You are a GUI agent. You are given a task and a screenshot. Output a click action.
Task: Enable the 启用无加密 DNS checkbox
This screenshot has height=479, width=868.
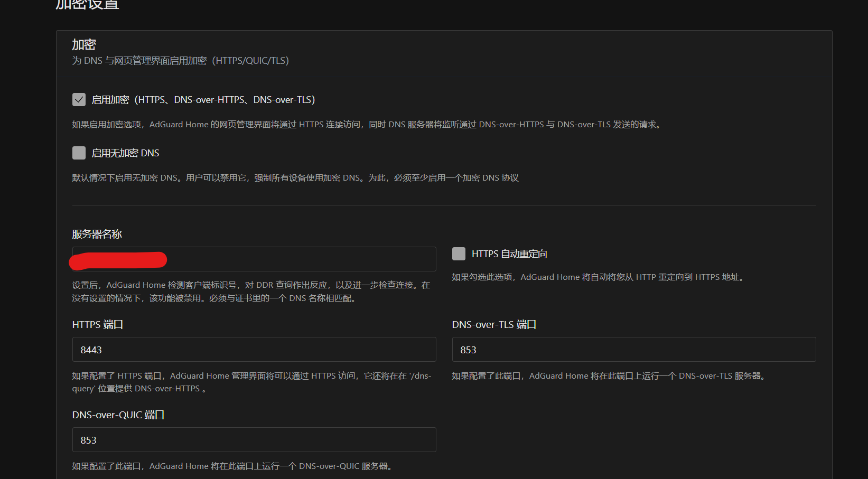point(79,153)
